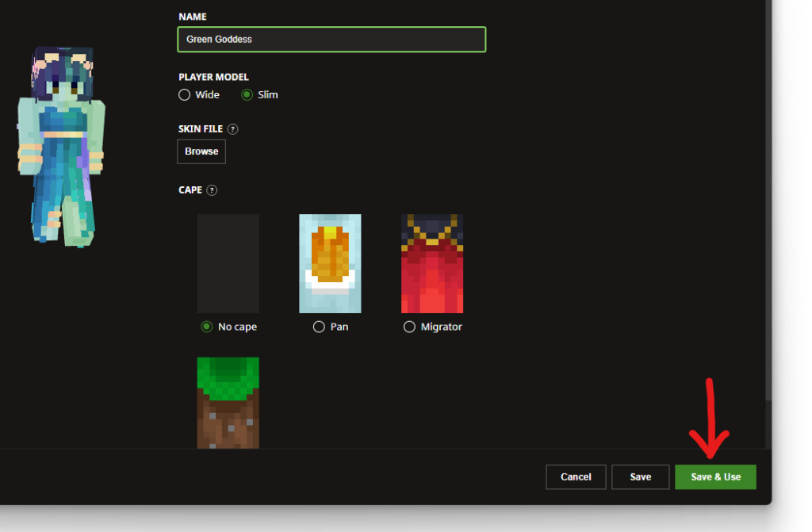Image resolution: width=812 pixels, height=532 pixels.
Task: Click the Save button
Action: tap(640, 477)
